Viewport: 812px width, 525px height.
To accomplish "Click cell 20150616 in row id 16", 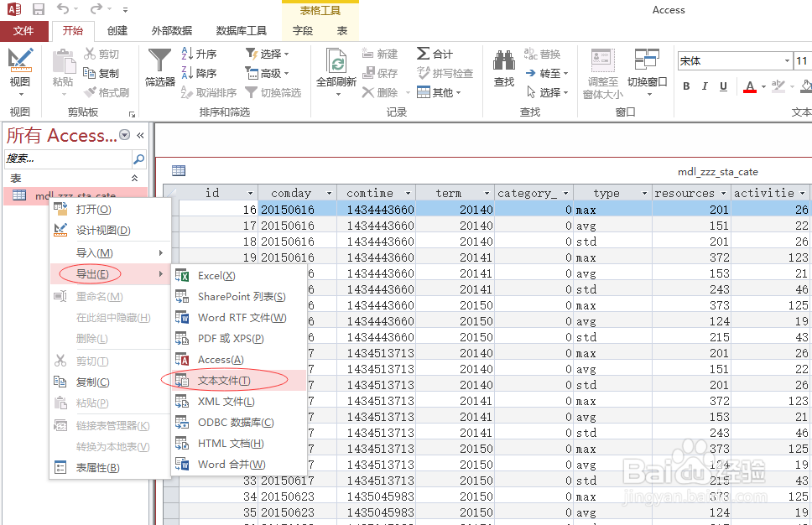I will pos(297,210).
